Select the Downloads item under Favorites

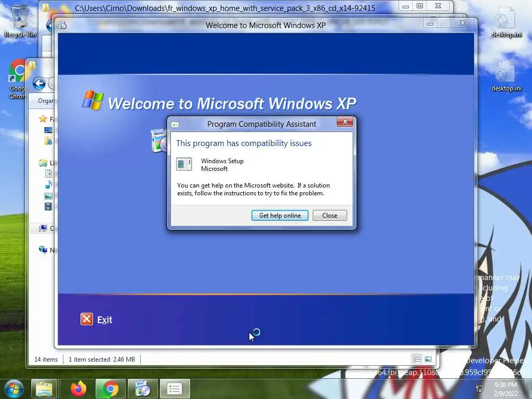coord(48,140)
